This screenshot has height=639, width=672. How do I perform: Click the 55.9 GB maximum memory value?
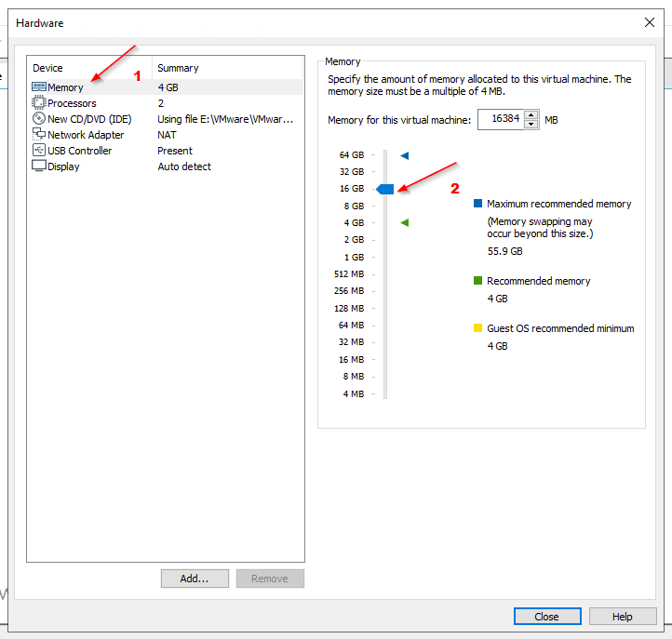point(504,251)
